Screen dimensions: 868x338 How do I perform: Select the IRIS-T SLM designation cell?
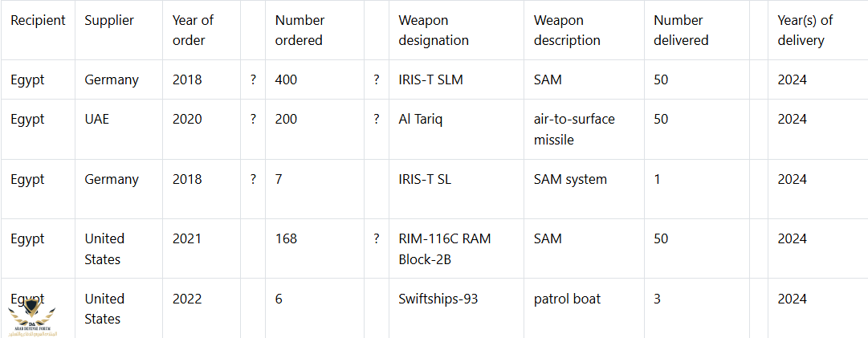click(x=430, y=79)
